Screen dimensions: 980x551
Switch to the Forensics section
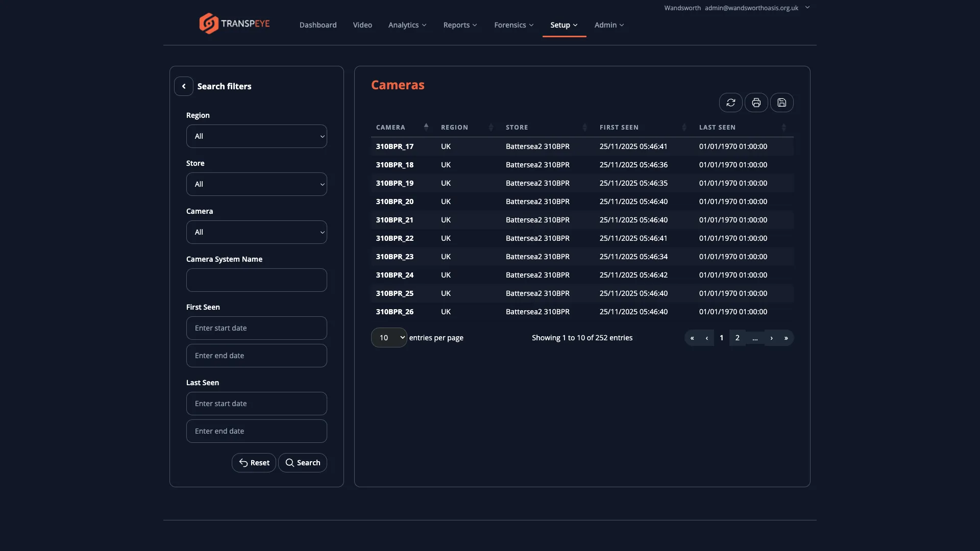click(513, 24)
